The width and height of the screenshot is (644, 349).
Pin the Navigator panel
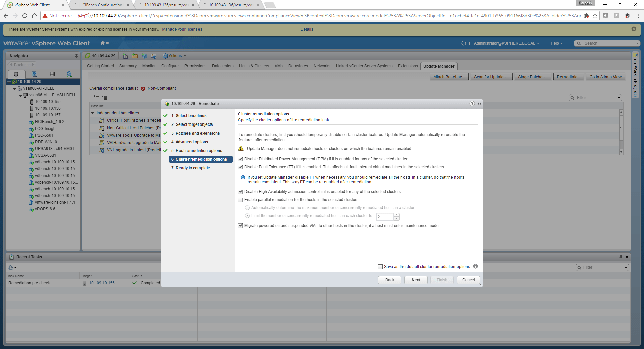76,56
